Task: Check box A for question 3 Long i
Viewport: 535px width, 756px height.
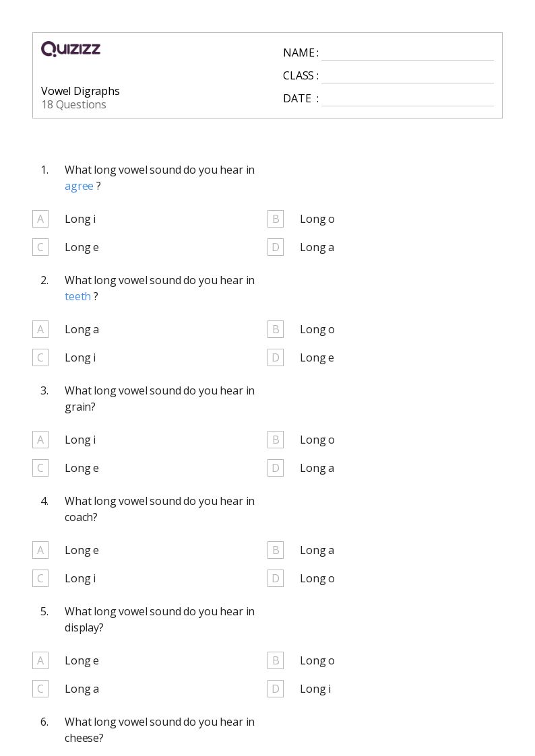Action: tap(40, 440)
